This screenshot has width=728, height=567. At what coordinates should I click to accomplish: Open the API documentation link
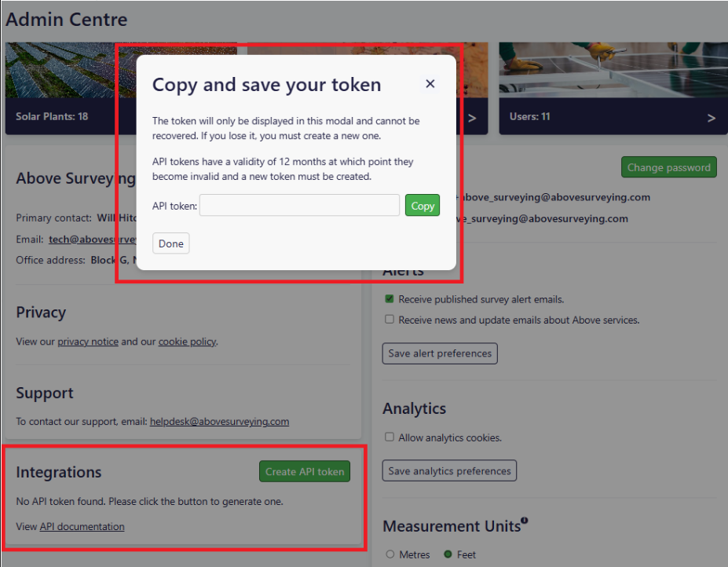pos(82,526)
